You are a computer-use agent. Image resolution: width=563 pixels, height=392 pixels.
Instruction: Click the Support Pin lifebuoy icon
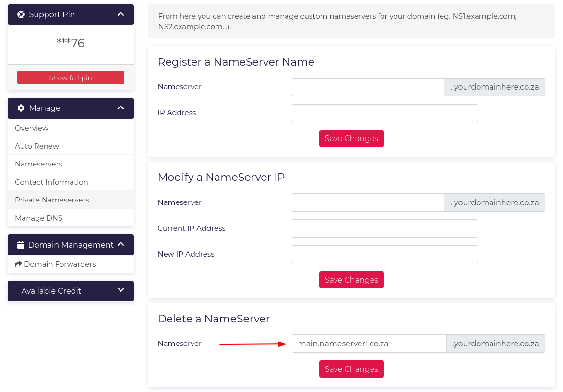pos(21,14)
